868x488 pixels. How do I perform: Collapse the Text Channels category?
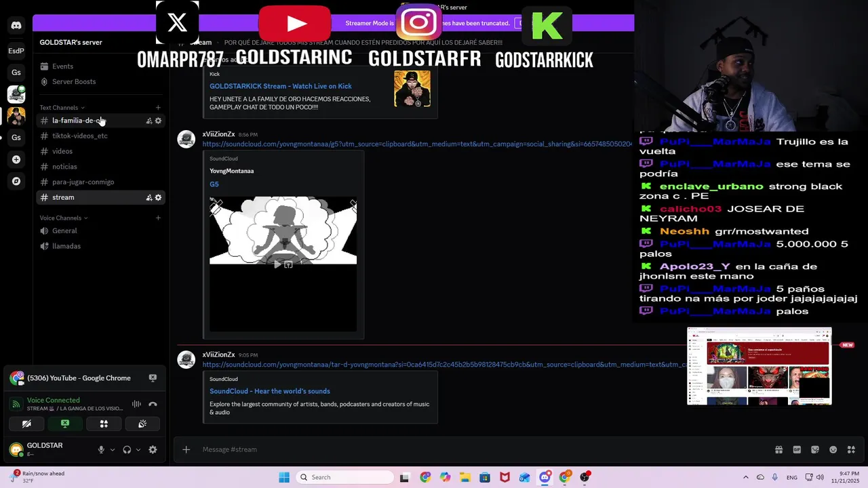point(62,107)
